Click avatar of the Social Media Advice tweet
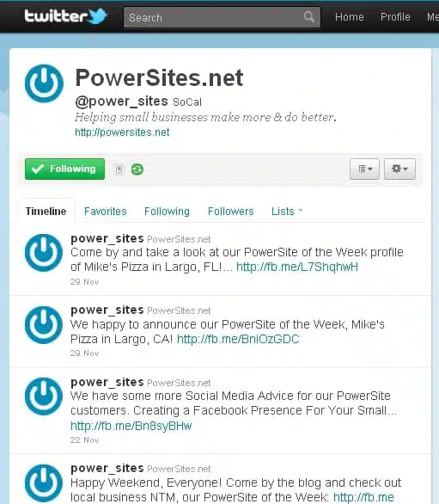Viewport: 439px width, 504px height. tap(44, 396)
